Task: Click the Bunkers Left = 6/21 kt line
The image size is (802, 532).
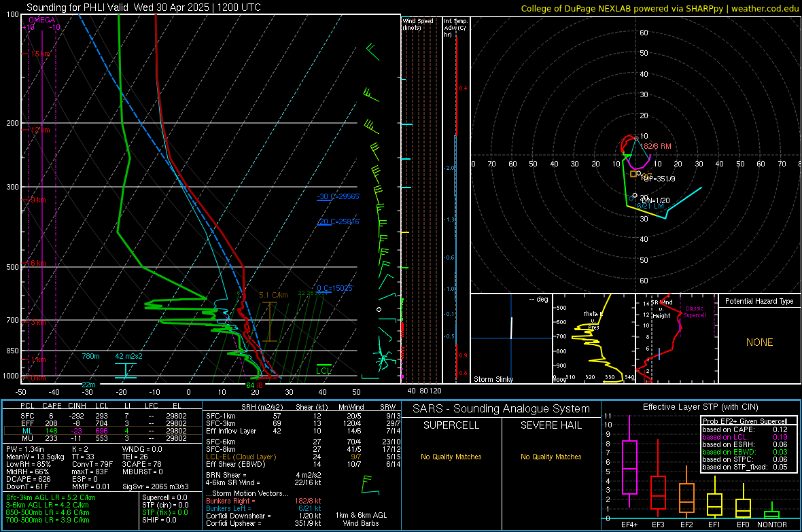Action: 264,508
